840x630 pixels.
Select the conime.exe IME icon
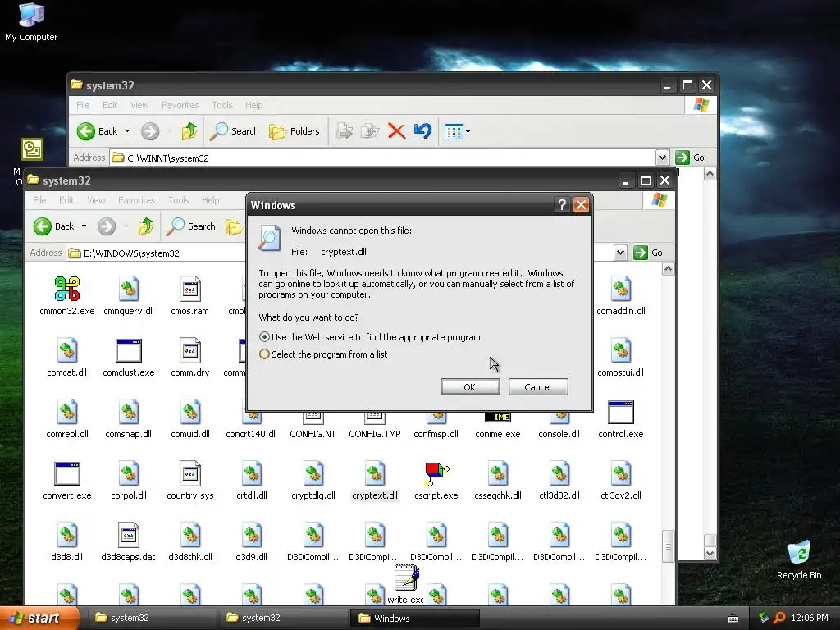tap(498, 417)
